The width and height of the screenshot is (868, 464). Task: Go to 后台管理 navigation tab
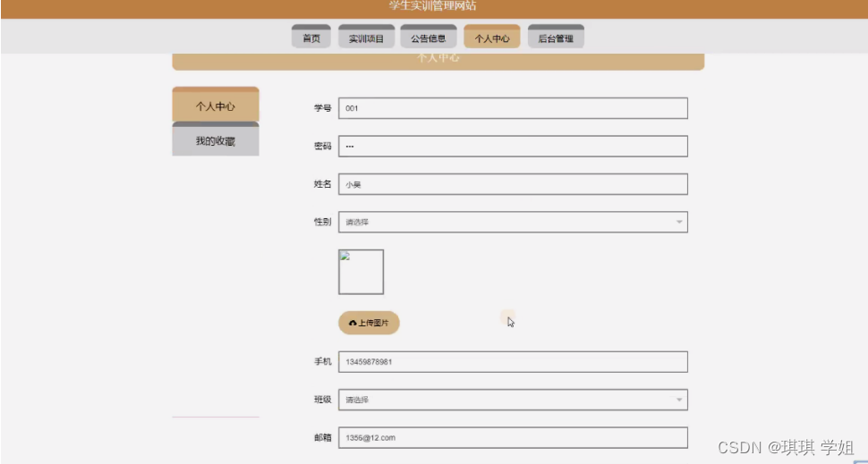tap(556, 37)
